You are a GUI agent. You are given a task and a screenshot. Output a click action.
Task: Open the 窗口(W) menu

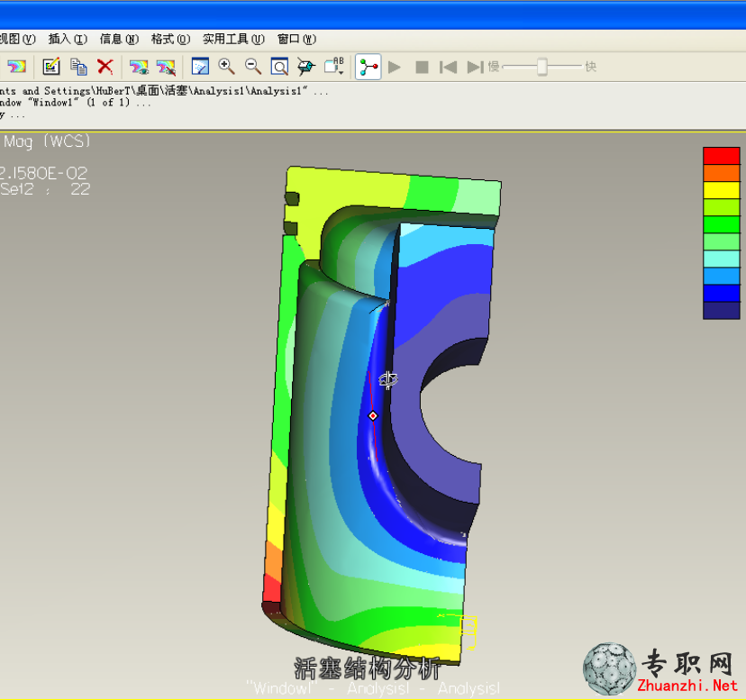pyautogui.click(x=297, y=39)
